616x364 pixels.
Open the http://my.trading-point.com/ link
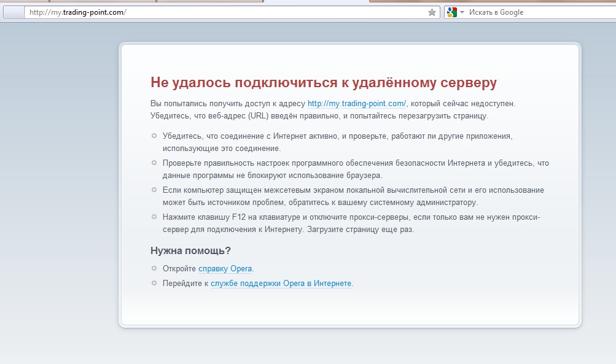coord(357,104)
